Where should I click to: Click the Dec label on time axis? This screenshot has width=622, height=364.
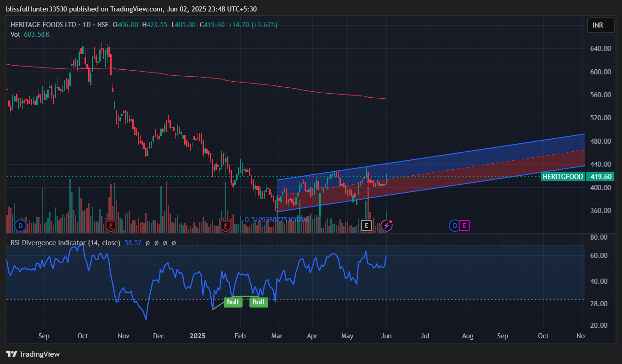click(x=158, y=336)
